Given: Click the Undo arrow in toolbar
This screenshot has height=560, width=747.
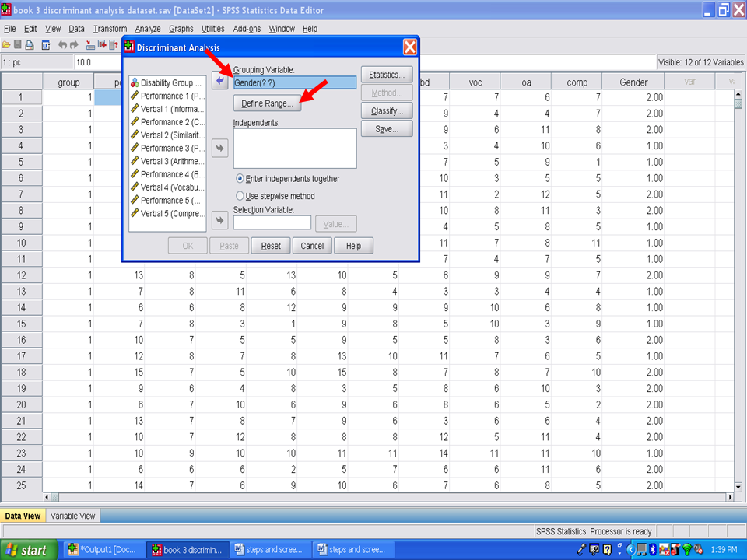Looking at the screenshot, I should 63,45.
